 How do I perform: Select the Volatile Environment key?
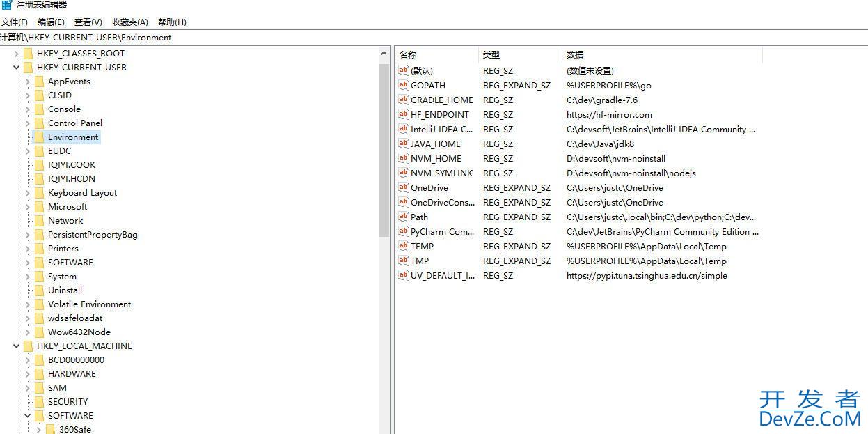[x=89, y=304]
